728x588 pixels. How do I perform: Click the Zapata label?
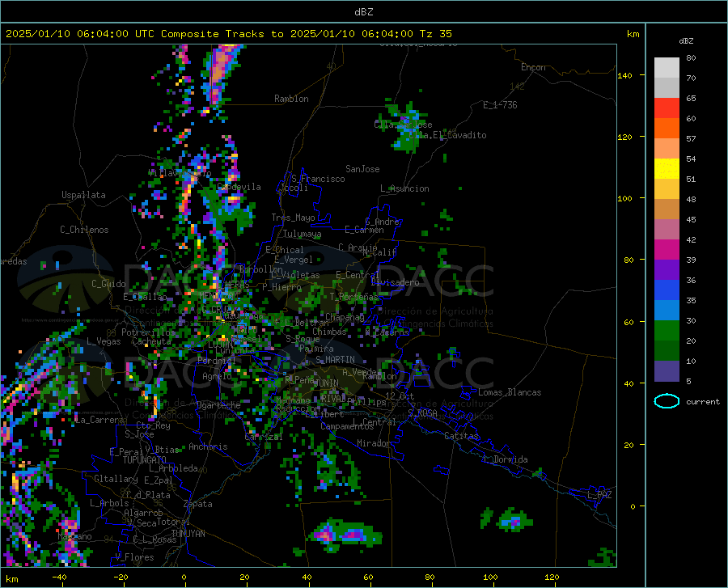[198, 504]
